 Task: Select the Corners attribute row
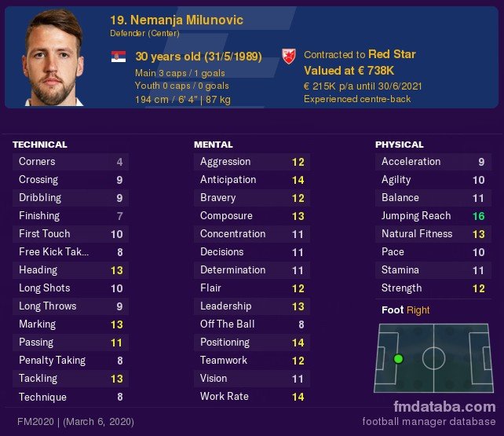71,162
